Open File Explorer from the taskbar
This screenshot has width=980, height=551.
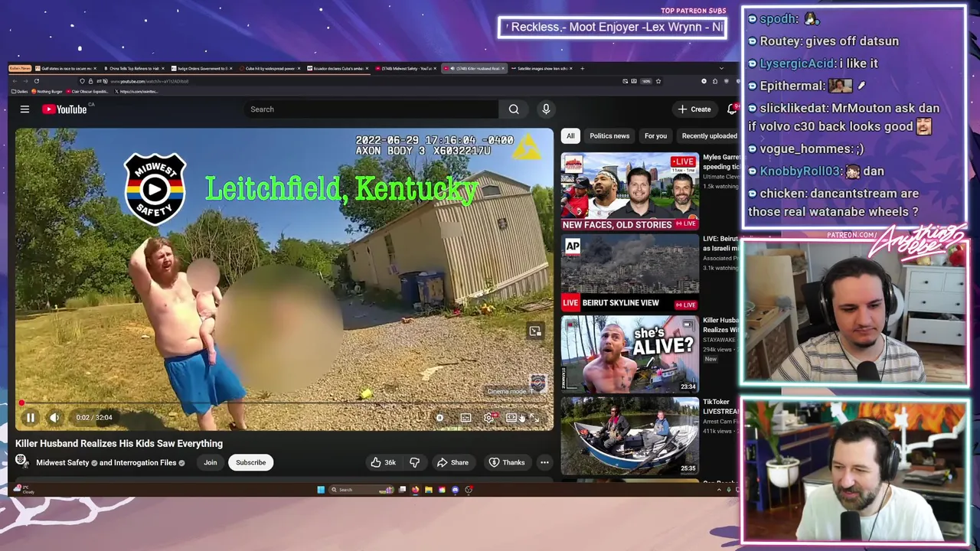(429, 490)
